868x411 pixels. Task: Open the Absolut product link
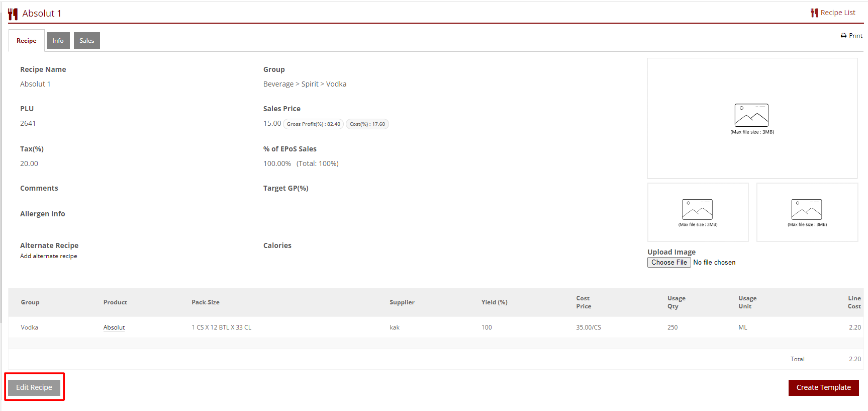pos(114,327)
